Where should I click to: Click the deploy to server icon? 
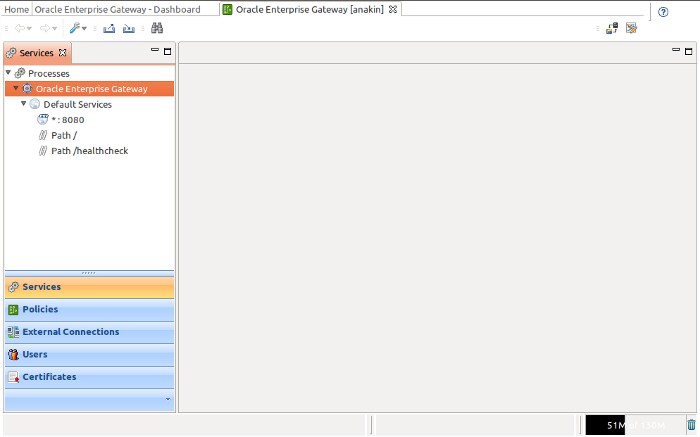(x=612, y=28)
